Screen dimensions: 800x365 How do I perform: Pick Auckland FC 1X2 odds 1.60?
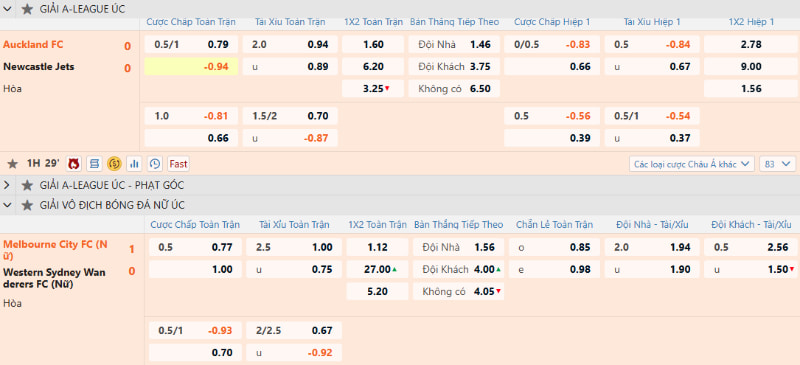pos(372,44)
